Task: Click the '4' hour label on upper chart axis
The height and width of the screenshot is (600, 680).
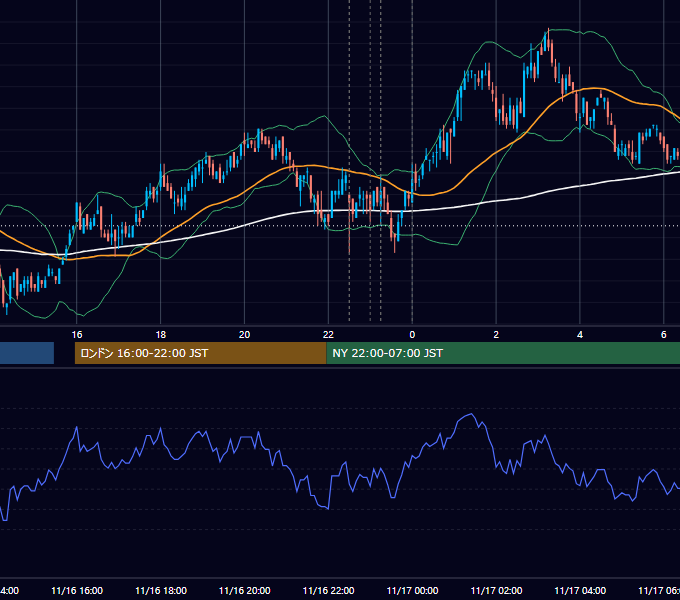Action: pyautogui.click(x=580, y=335)
